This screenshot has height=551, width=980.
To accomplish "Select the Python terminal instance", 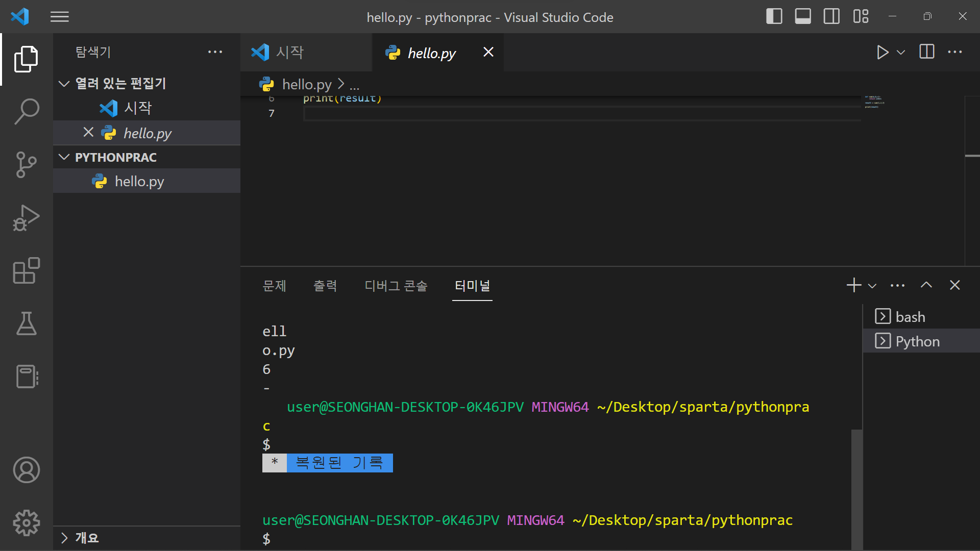I will 921,341.
